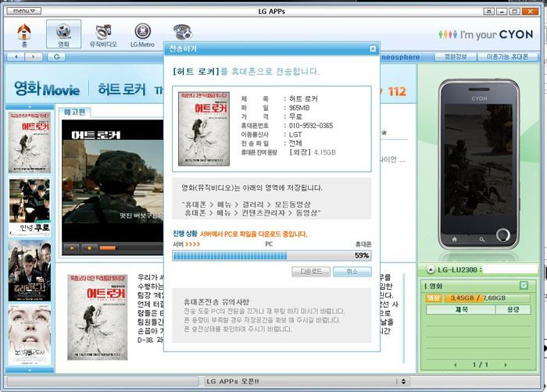Click the phone home key on CYON image
Image resolution: width=547 pixels, height=392 pixels.
pyautogui.click(x=455, y=239)
